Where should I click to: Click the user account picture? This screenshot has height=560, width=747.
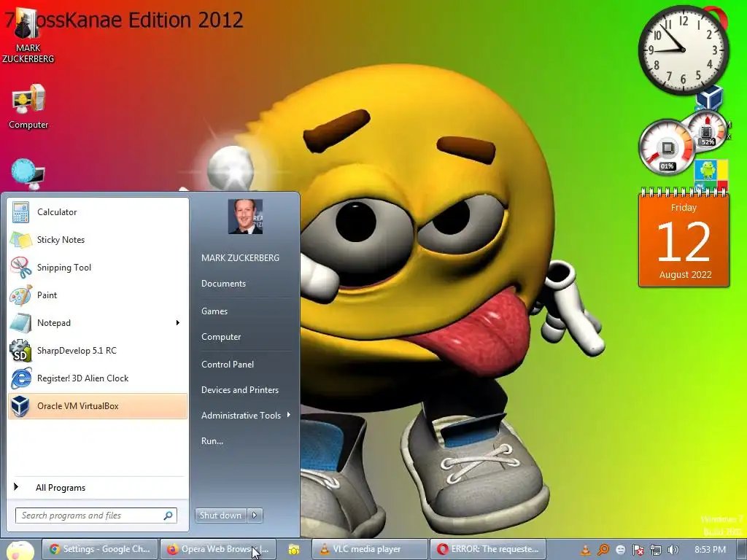(245, 217)
